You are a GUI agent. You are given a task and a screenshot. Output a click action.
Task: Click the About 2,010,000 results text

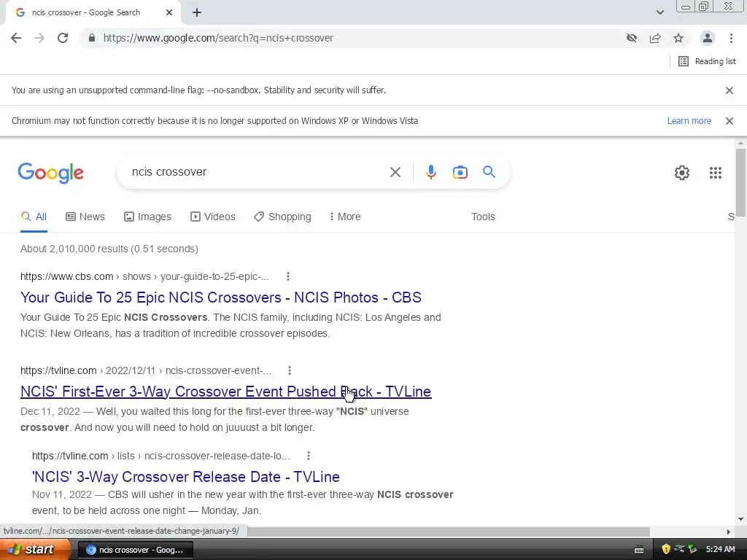point(109,249)
